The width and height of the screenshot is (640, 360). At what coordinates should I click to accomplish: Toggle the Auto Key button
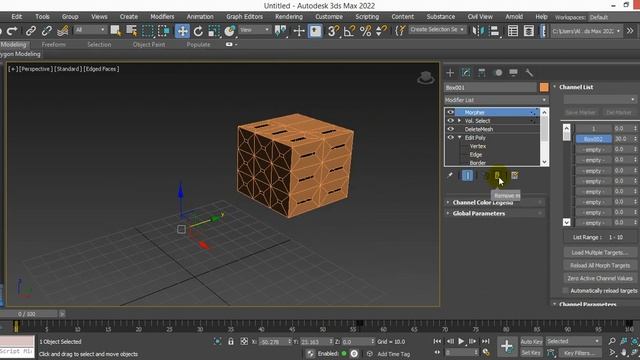click(x=531, y=341)
